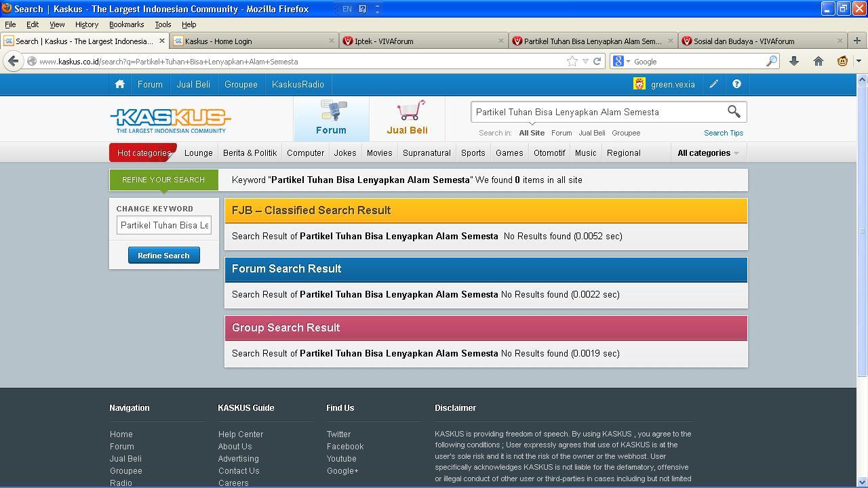
Task: Go to Firefox home page icon
Action: click(x=818, y=61)
